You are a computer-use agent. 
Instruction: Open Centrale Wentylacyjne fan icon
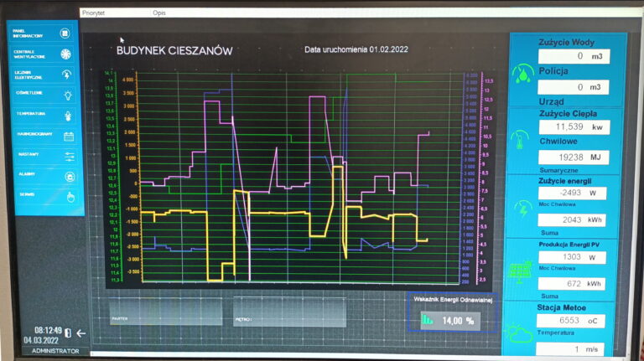(65, 54)
